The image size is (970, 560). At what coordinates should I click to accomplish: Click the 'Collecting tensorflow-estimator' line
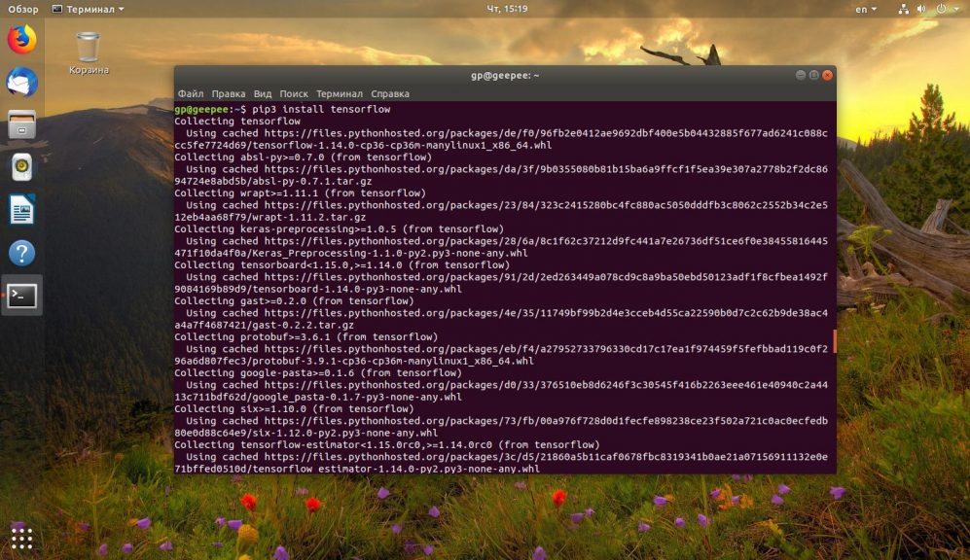(387, 444)
